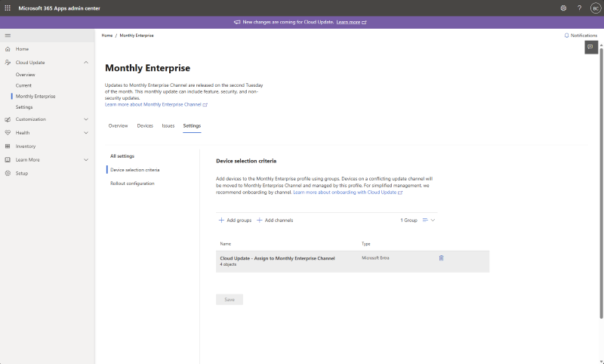Collapse the navigation hamburger menu
The image size is (604, 364).
[8, 35]
